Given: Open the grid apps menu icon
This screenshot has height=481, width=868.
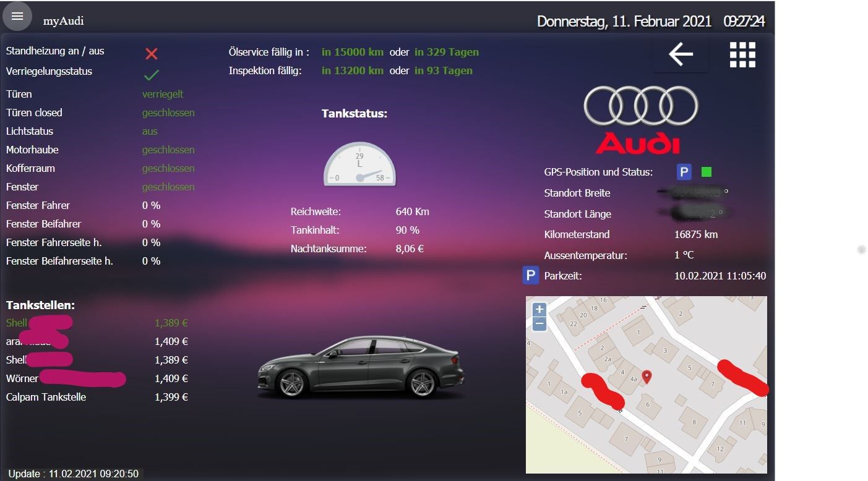Looking at the screenshot, I should (x=742, y=54).
